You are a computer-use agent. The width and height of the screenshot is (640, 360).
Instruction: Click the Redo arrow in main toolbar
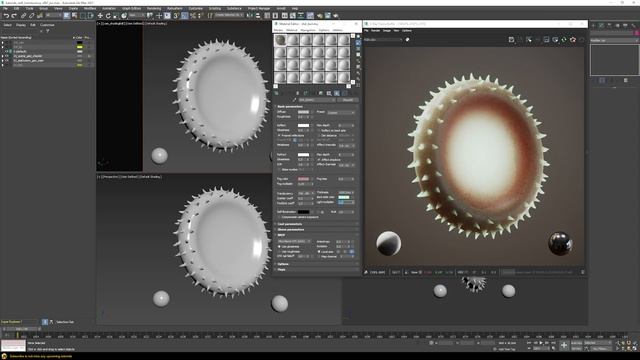click(14, 16)
